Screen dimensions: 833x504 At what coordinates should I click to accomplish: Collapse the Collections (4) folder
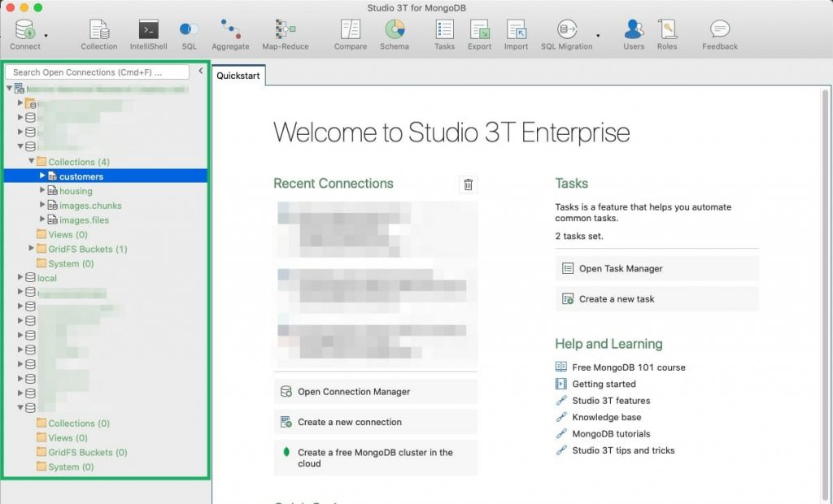click(x=32, y=160)
